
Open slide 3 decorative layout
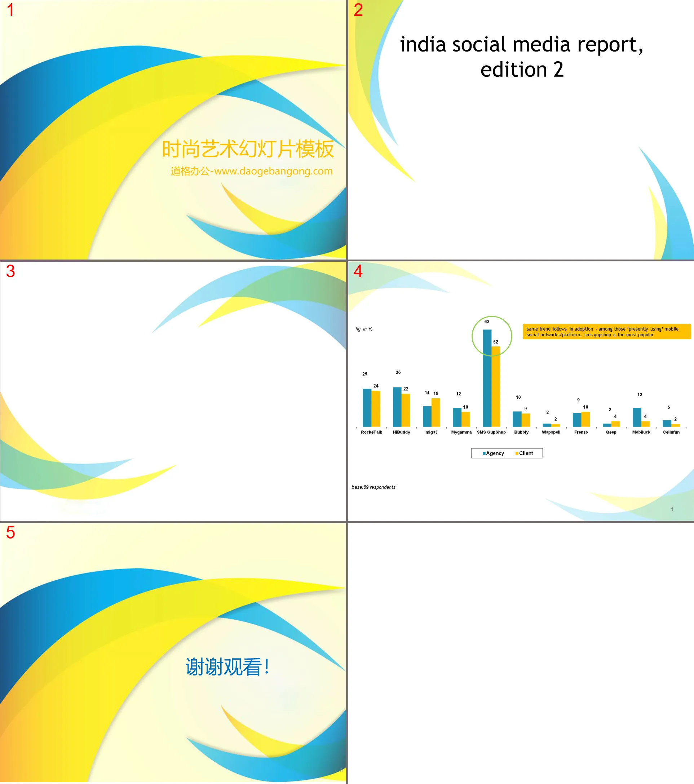click(x=173, y=392)
